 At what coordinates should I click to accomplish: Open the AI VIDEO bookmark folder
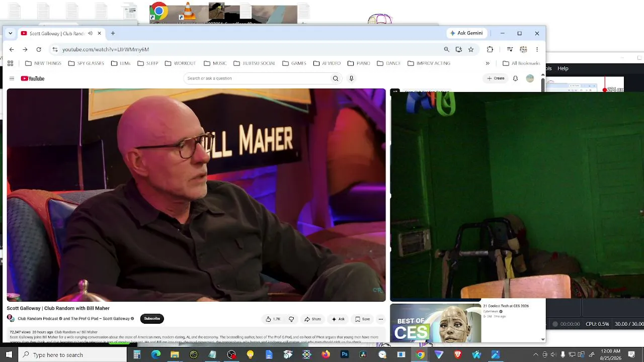tap(327, 63)
